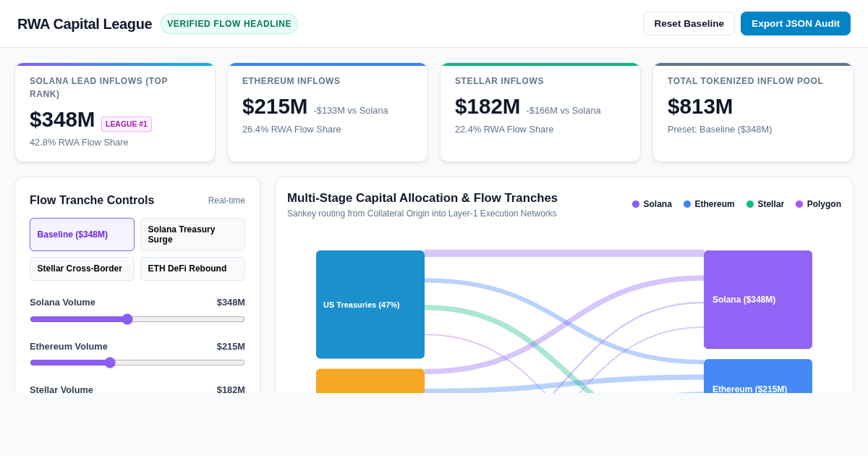Click the RWA Capital League title

(85, 24)
